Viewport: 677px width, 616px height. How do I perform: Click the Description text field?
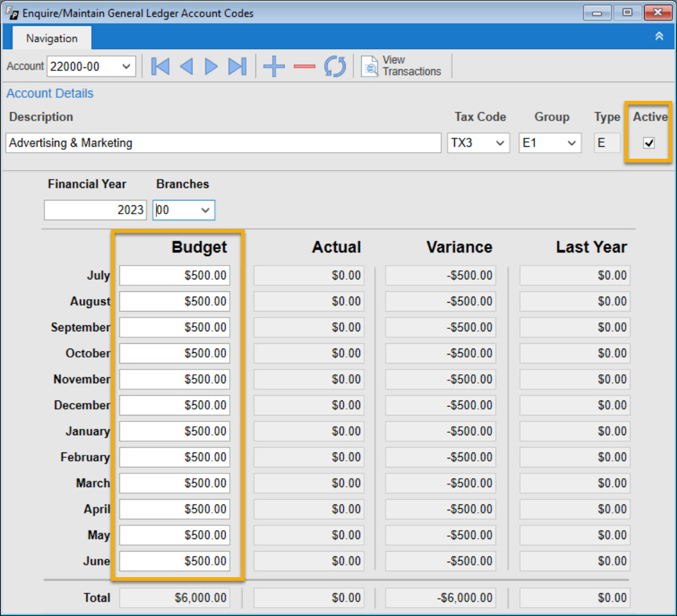tap(223, 143)
